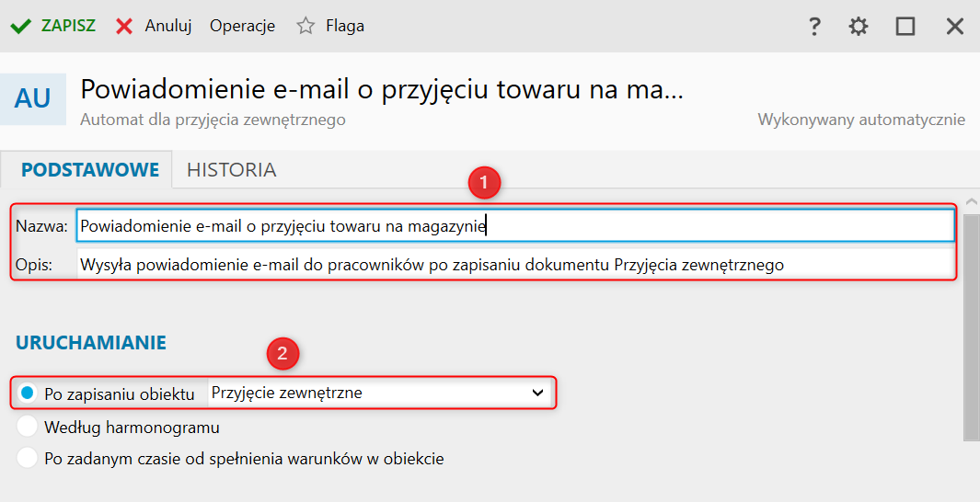Switch to the HISTORIA tab
This screenshot has width=980, height=502.
click(231, 170)
